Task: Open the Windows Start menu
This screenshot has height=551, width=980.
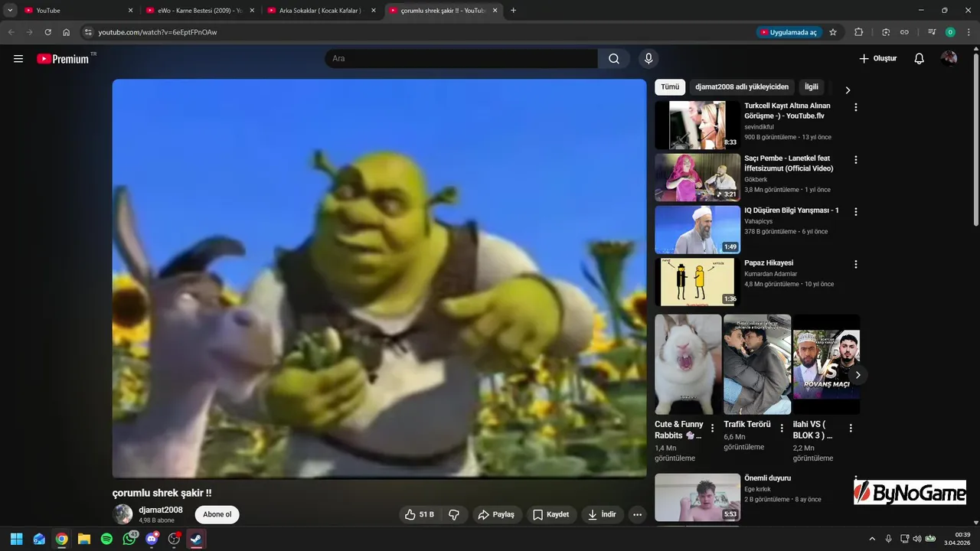Action: (x=16, y=539)
